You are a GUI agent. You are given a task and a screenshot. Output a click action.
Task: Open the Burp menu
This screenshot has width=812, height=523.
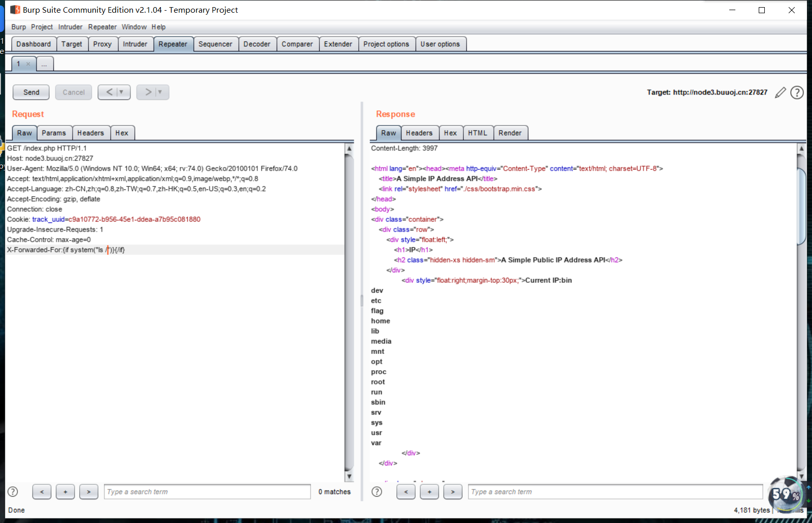(19, 27)
